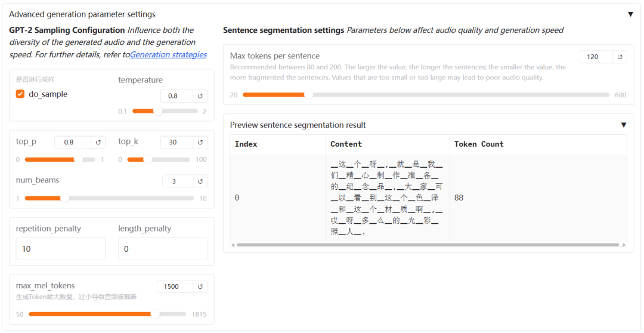Image resolution: width=644 pixels, height=333 pixels.
Task: Reset Max tokens per sentence icon
Action: (x=620, y=57)
